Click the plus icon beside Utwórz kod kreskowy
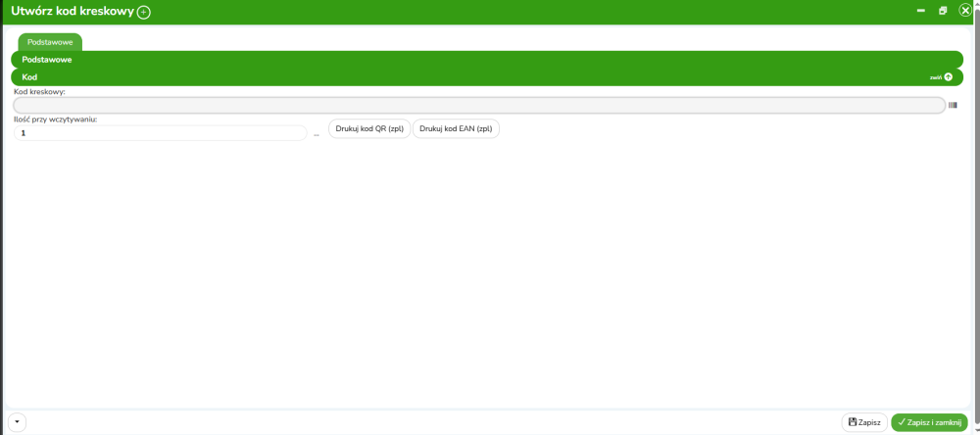This screenshot has height=435, width=980. point(144,13)
